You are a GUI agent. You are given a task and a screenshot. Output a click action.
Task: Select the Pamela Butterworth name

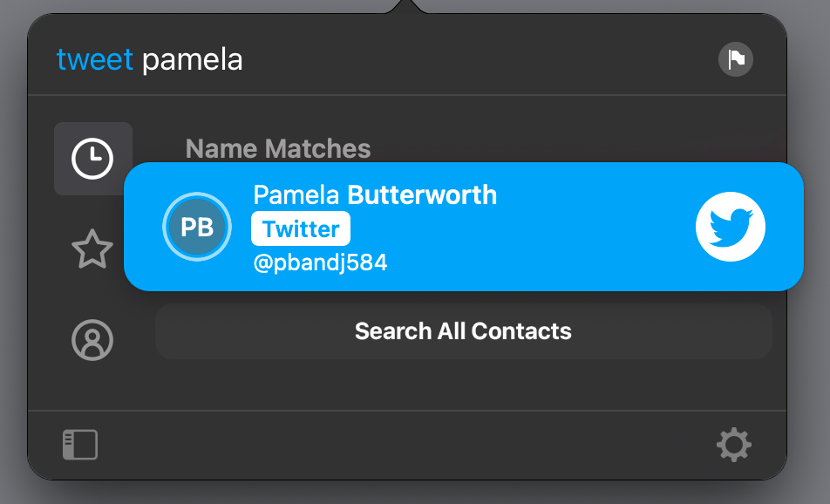pos(375,194)
